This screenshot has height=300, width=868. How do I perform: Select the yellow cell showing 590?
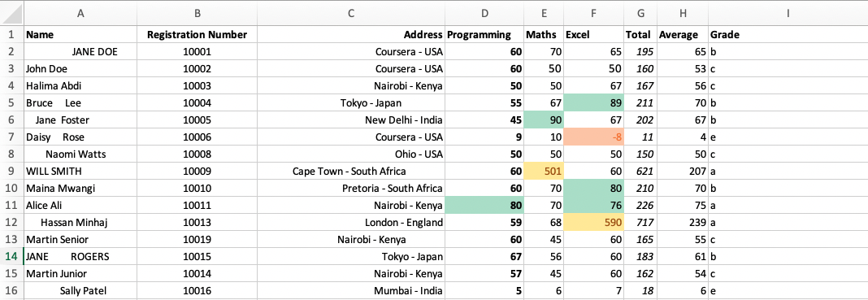(x=593, y=223)
